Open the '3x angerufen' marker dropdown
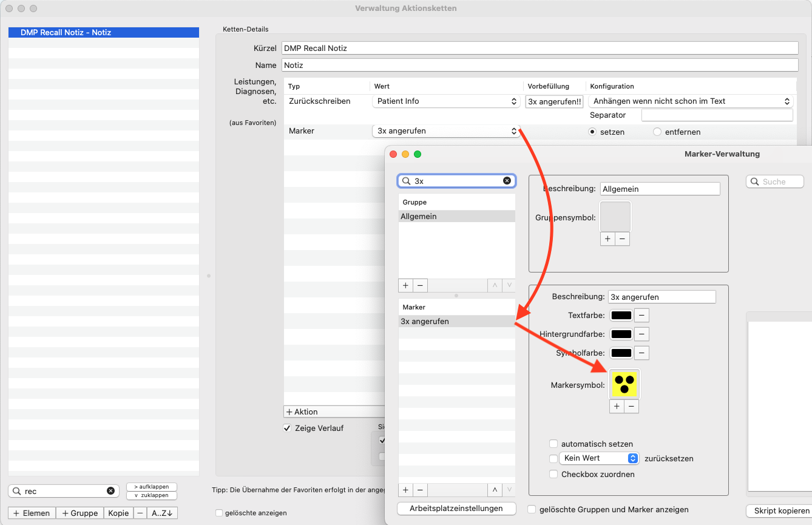Screen dimensions: 812x525 (445, 131)
